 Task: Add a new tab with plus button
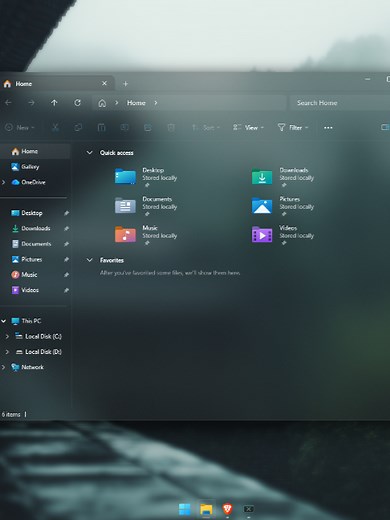click(x=125, y=84)
